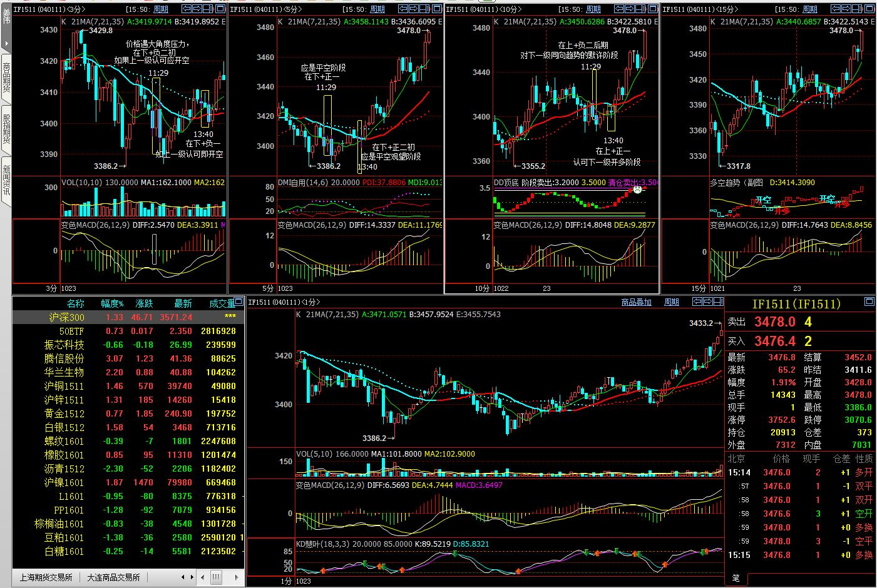Select 华兰生物 row in quote list

point(128,372)
